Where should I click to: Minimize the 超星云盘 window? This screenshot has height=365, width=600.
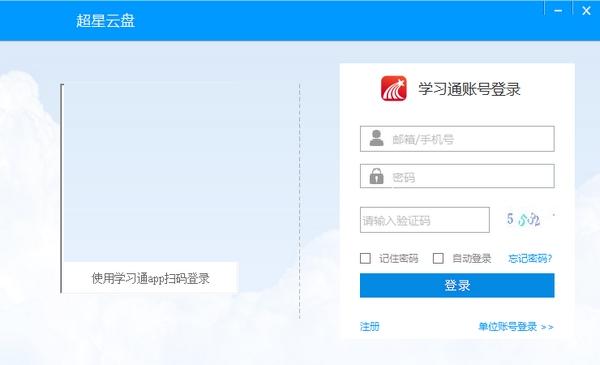(x=558, y=11)
